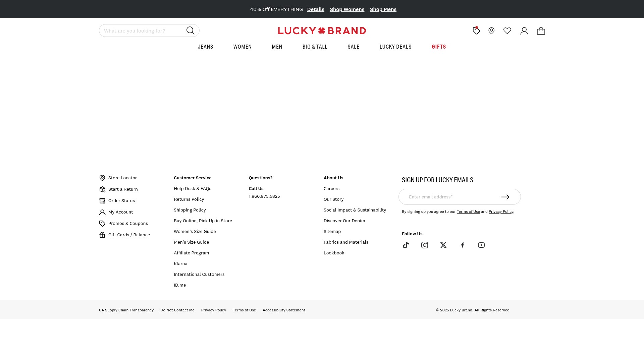
Task: Open Women's Size Guide
Action: (x=195, y=231)
